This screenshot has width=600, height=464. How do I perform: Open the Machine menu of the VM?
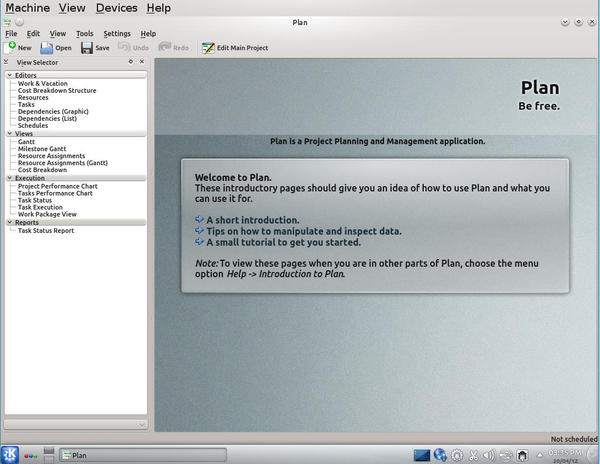tap(28, 8)
